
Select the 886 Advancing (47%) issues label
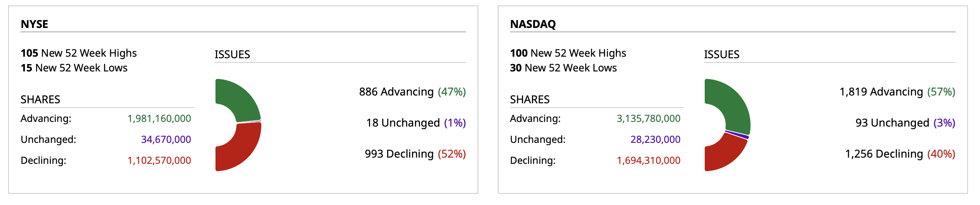[412, 92]
